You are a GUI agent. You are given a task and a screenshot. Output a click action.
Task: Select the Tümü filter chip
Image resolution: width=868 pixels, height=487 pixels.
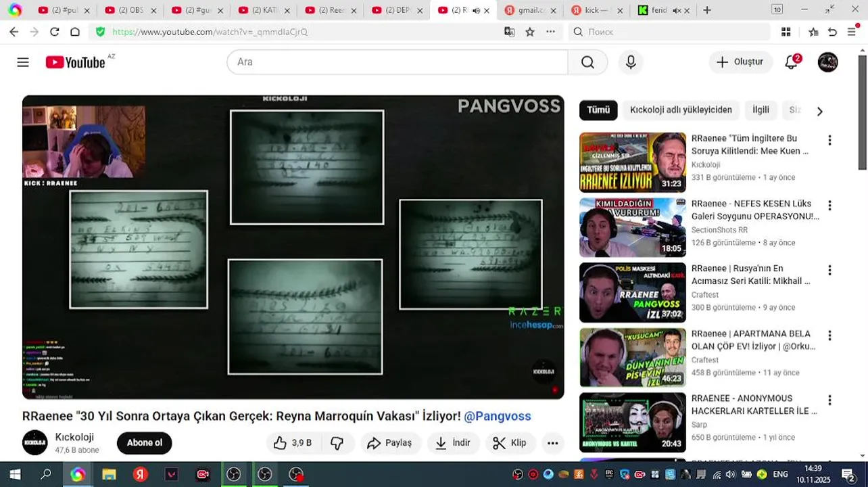click(x=598, y=110)
